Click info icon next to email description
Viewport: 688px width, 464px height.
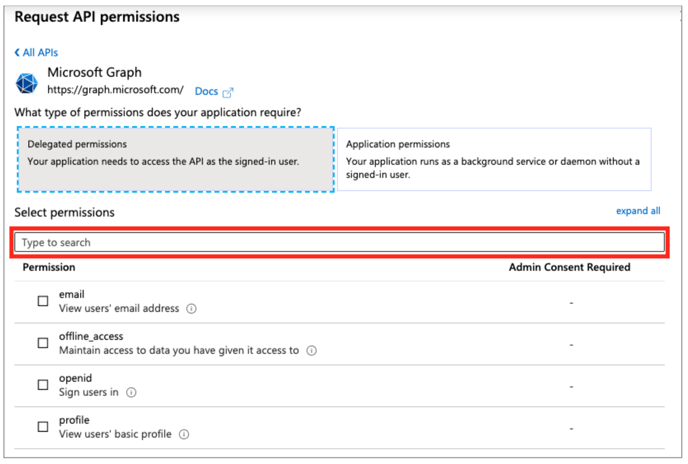[192, 309]
